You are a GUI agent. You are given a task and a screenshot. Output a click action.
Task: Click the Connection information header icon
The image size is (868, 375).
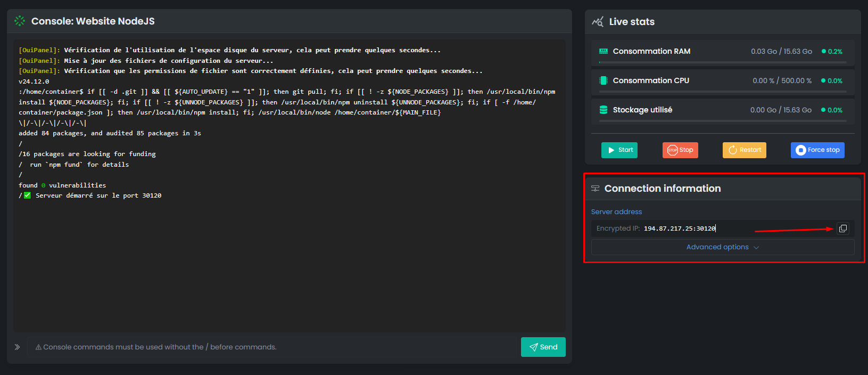coord(595,189)
